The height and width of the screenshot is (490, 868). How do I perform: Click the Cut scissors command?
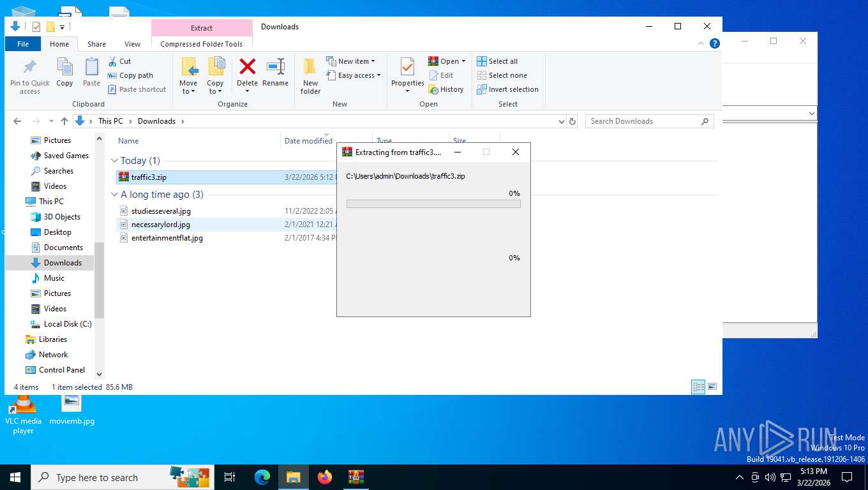(x=119, y=61)
